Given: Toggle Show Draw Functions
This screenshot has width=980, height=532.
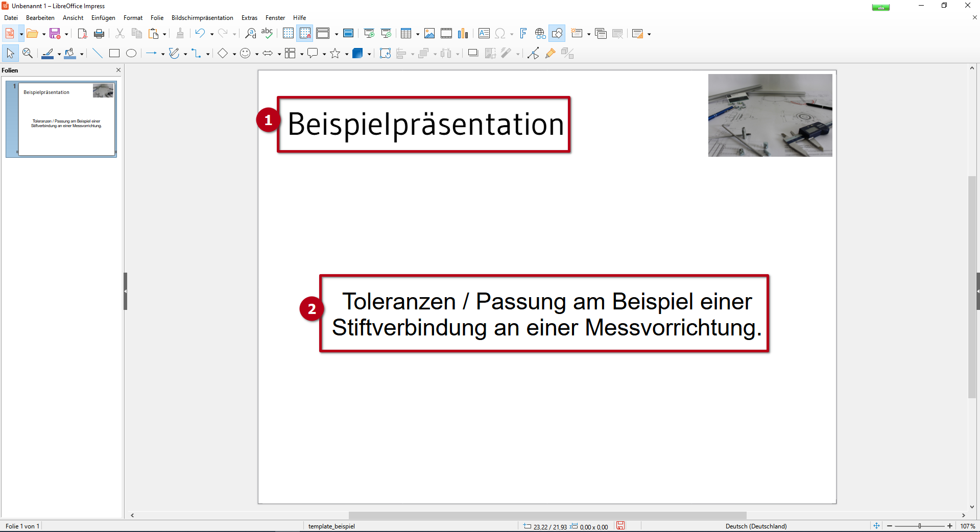Looking at the screenshot, I should tap(557, 33).
